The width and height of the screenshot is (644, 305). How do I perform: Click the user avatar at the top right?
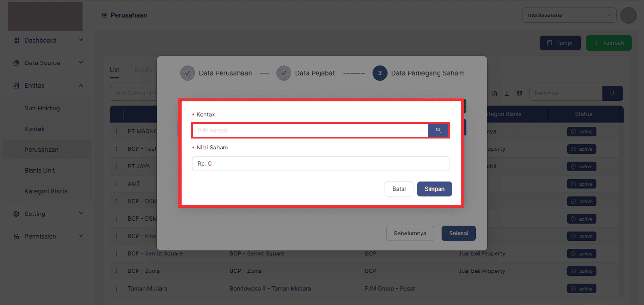(x=628, y=15)
